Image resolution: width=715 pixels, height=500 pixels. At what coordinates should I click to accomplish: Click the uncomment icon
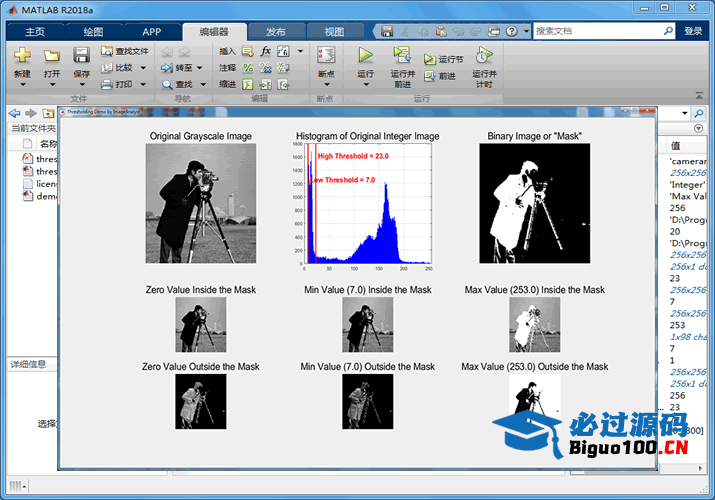(x=265, y=68)
